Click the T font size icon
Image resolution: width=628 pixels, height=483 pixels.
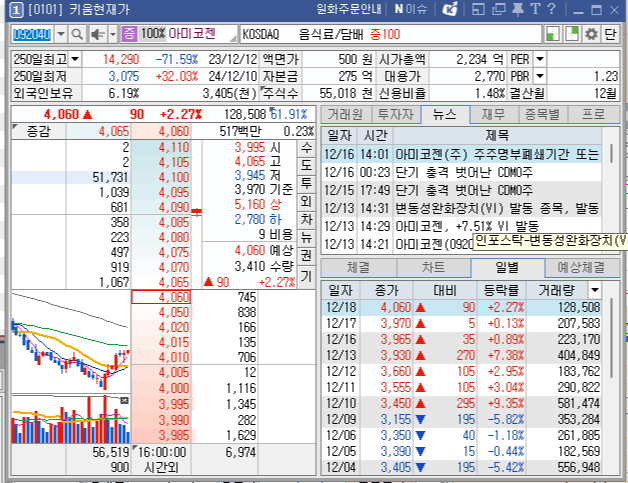tap(535, 9)
